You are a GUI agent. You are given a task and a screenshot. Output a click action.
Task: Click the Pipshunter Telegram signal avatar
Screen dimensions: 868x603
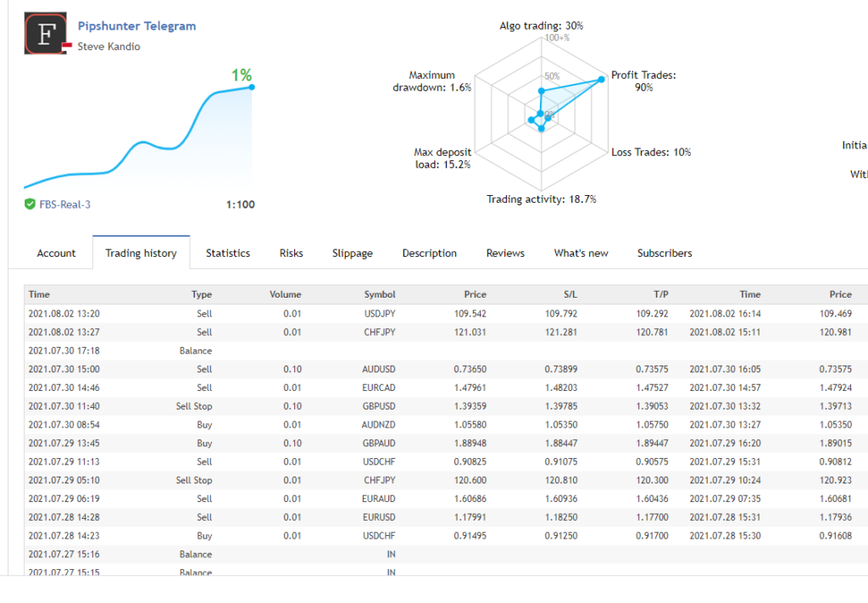(46, 33)
